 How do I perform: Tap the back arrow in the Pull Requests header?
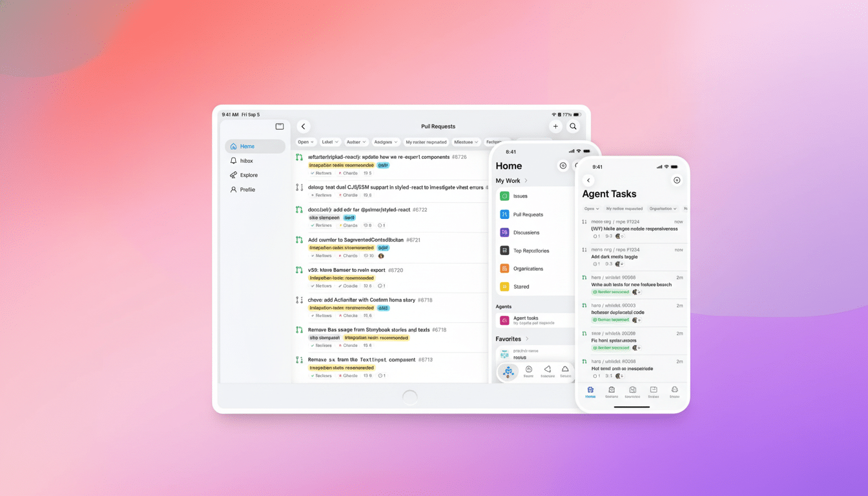pyautogui.click(x=304, y=127)
